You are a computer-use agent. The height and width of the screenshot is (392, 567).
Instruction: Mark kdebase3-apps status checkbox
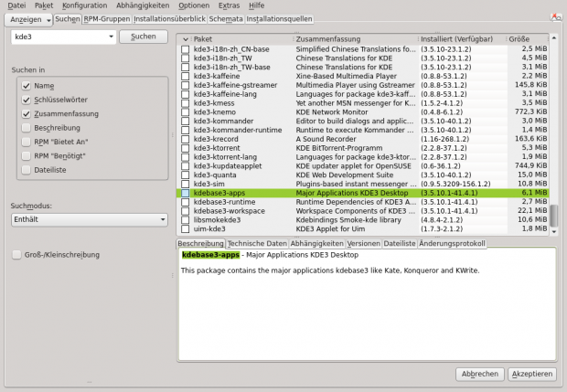tap(185, 193)
